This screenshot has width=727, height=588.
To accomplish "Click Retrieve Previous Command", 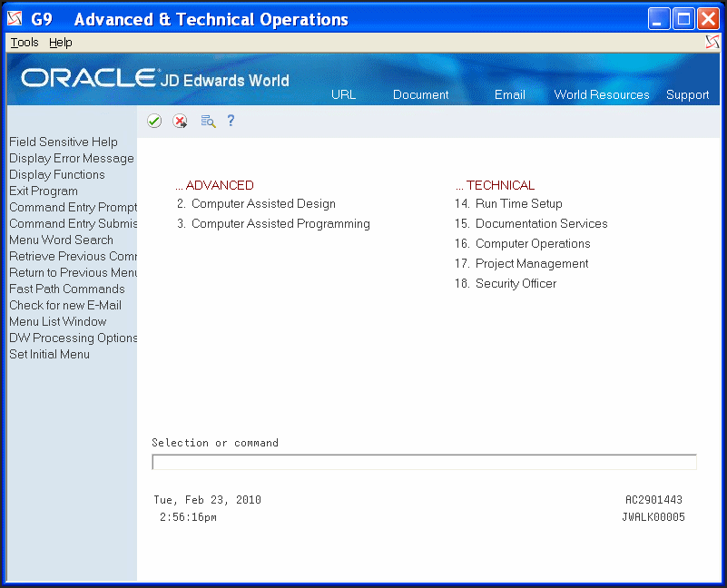I will click(73, 256).
